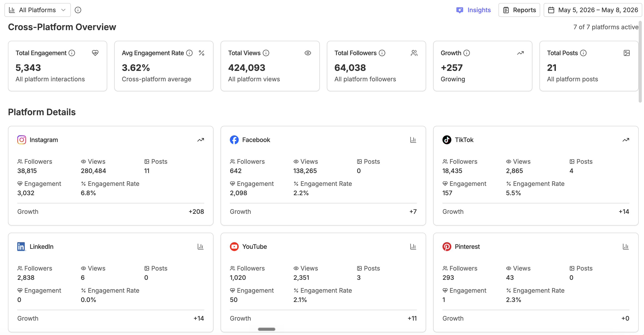Click the Pinterest logo icon

(447, 247)
